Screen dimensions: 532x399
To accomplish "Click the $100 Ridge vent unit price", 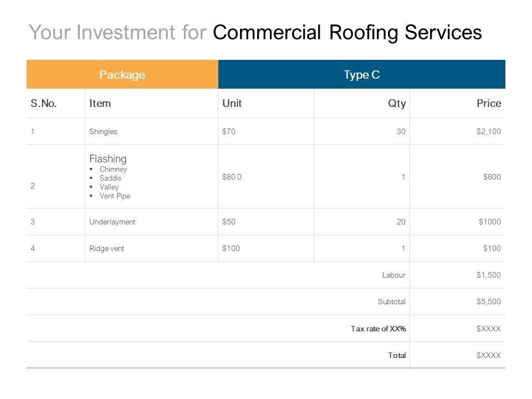I will coord(230,248).
